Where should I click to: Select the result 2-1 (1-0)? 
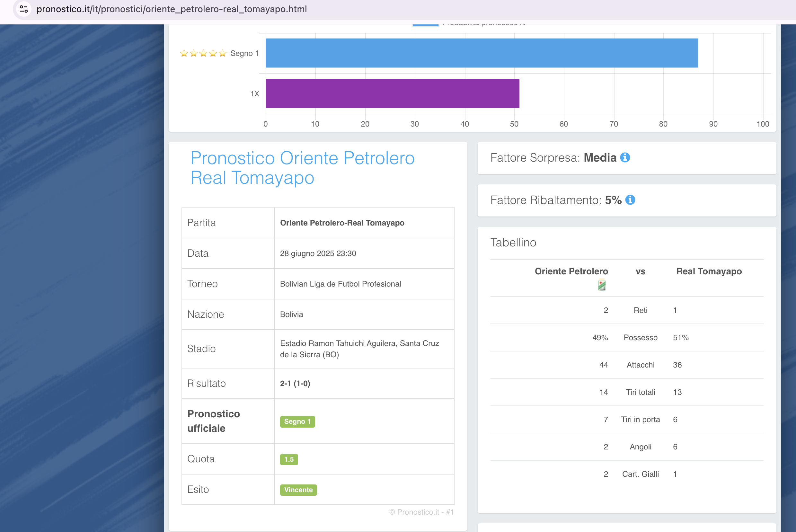[295, 383]
